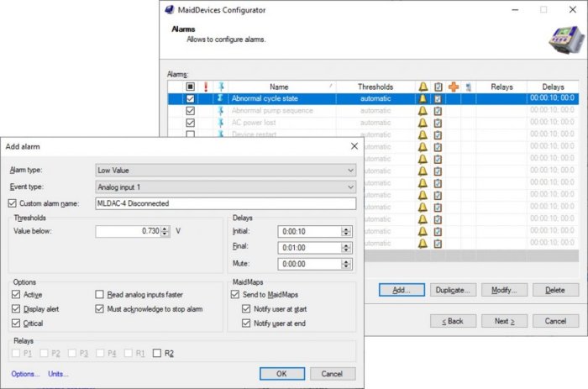Open the Units... link
The height and width of the screenshot is (389, 588).
pyautogui.click(x=58, y=374)
